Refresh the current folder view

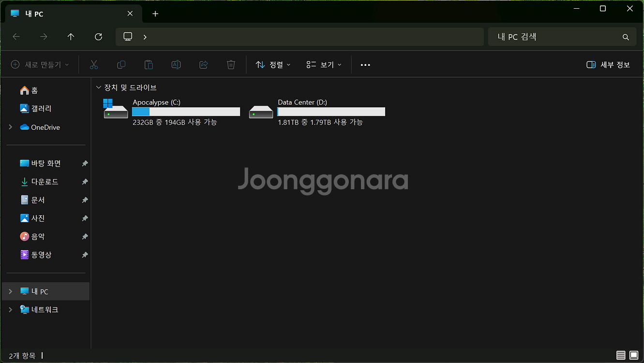tap(99, 37)
